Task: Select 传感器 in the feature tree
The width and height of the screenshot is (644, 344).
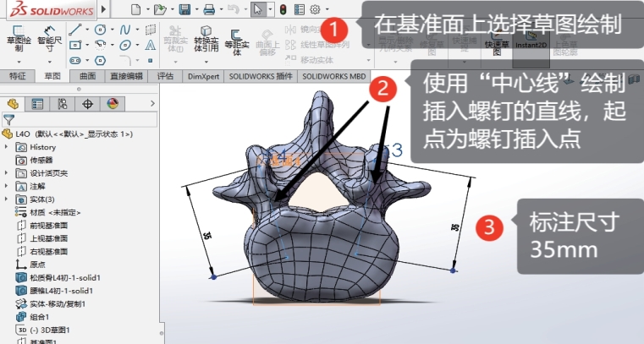Action: point(34,160)
